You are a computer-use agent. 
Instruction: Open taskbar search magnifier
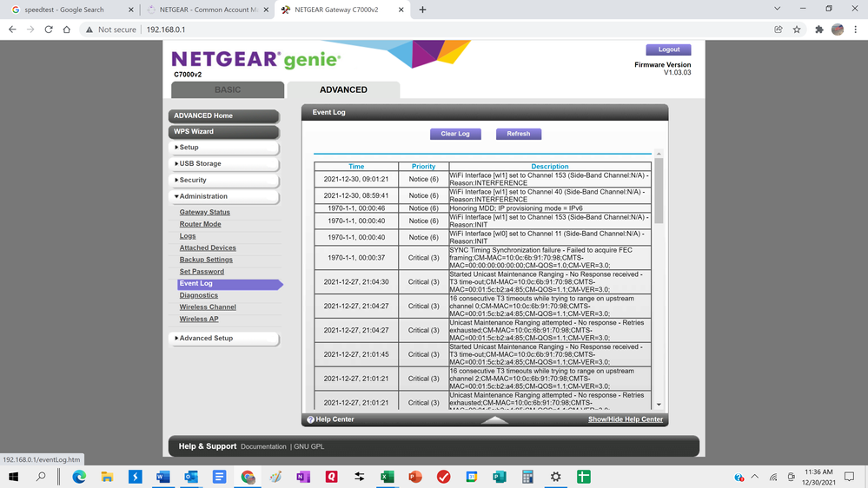tap(41, 477)
